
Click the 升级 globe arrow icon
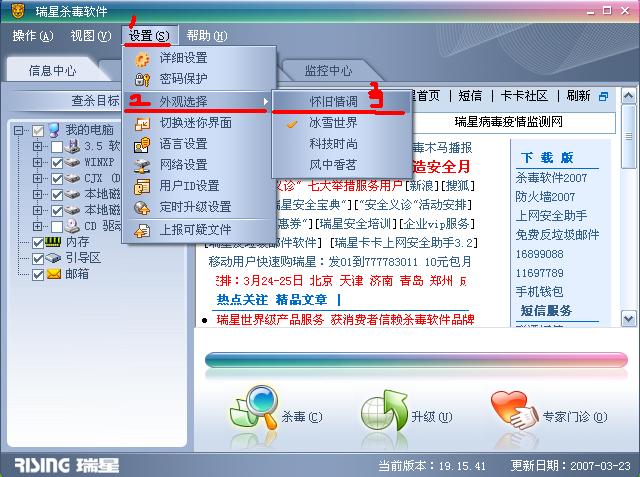click(x=384, y=410)
